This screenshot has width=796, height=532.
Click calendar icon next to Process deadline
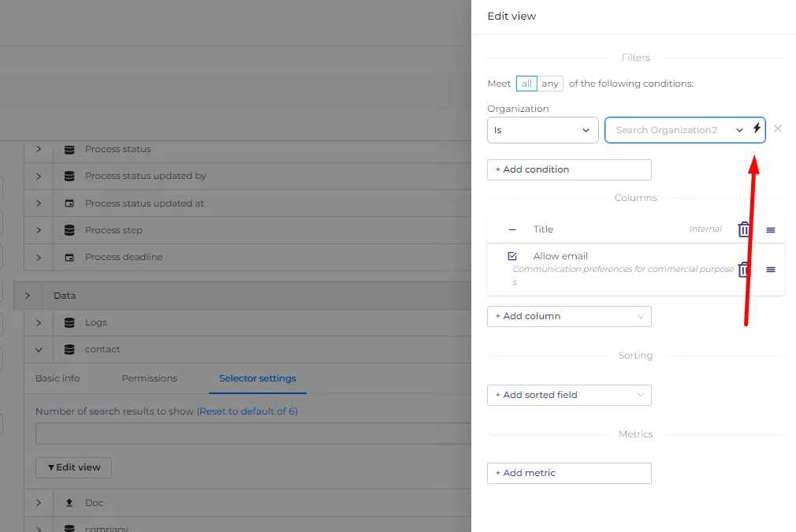[69, 258]
